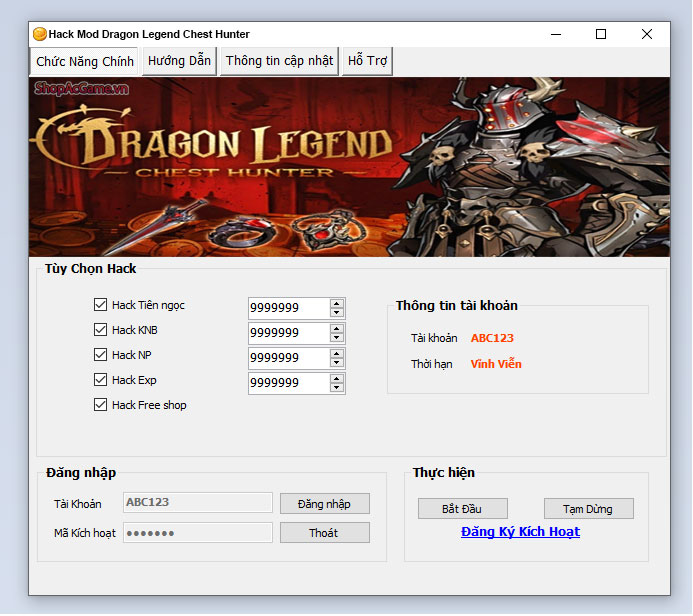Decrease the Hack Exp value with down arrow

click(337, 388)
